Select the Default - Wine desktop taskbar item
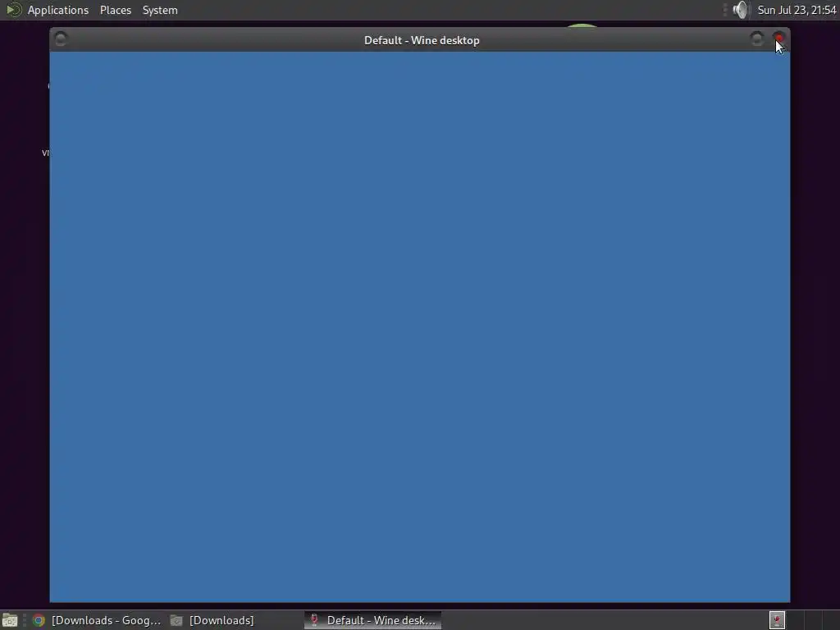Image resolution: width=840 pixels, height=630 pixels. click(x=373, y=620)
